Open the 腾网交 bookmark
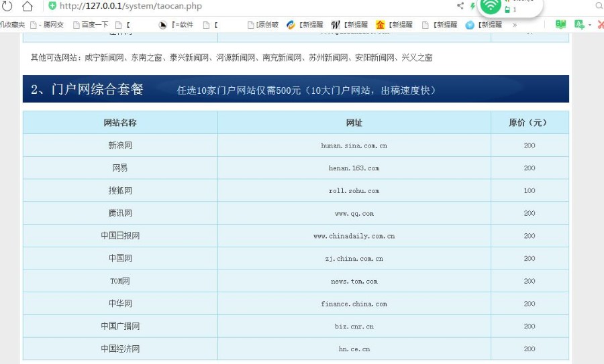 pos(47,25)
